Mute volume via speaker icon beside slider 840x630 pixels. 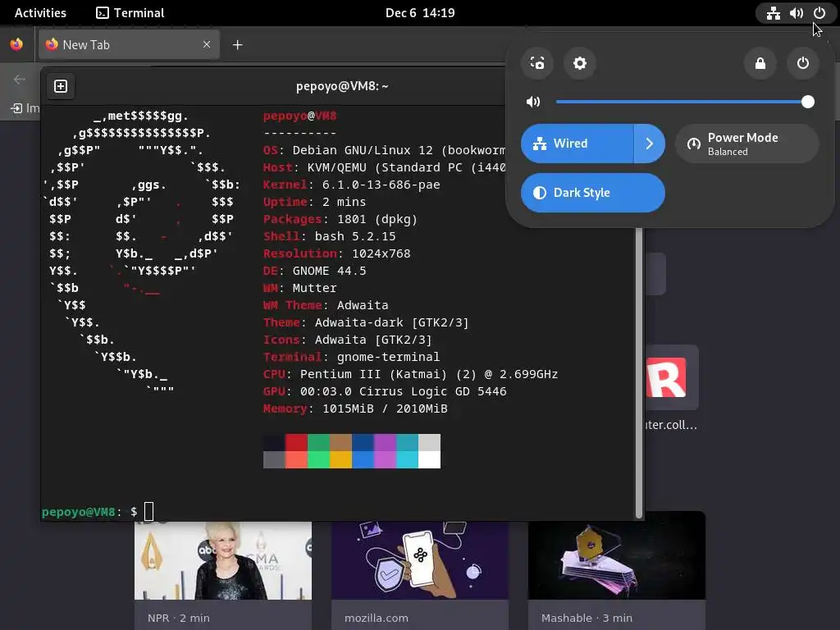click(533, 102)
